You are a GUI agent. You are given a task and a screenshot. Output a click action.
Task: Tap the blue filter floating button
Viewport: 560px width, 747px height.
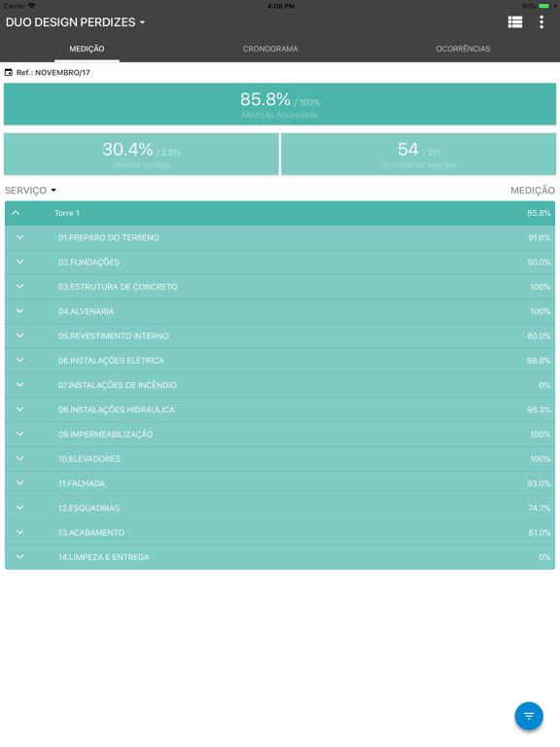coord(529,716)
